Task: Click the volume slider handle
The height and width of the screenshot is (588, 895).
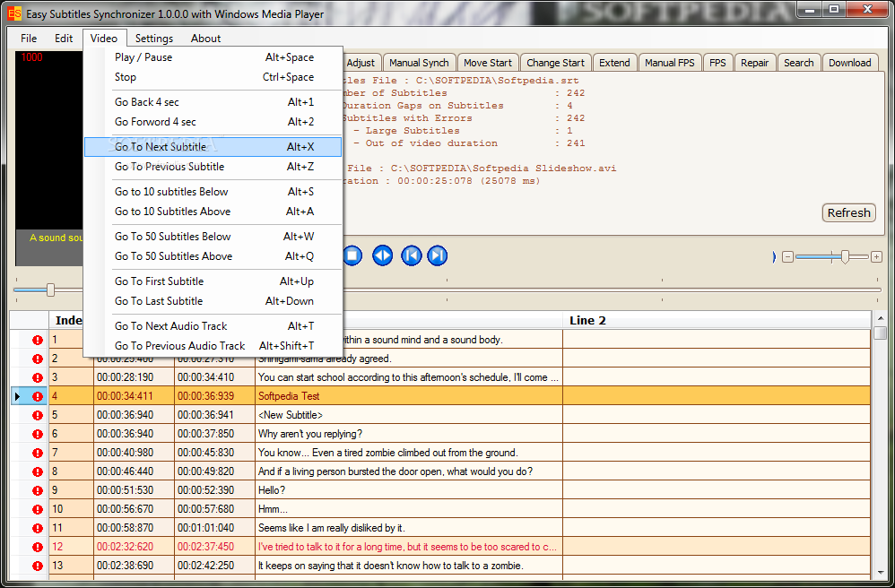Action: click(845, 257)
